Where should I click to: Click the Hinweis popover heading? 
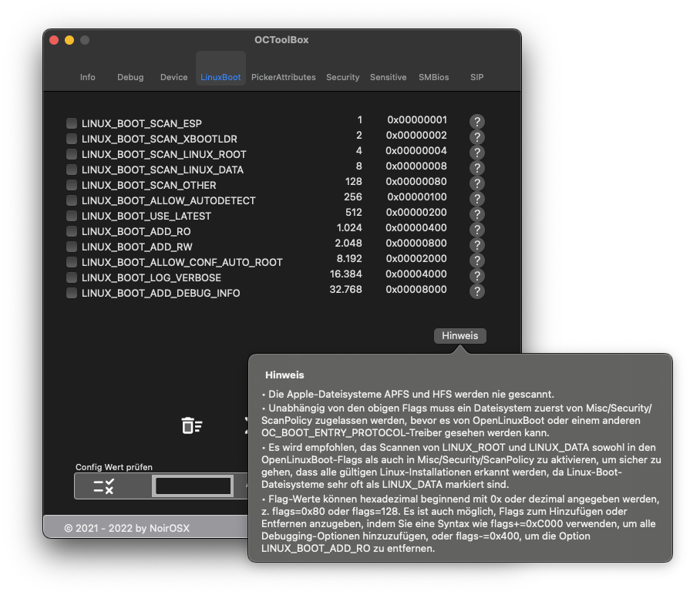tap(284, 375)
